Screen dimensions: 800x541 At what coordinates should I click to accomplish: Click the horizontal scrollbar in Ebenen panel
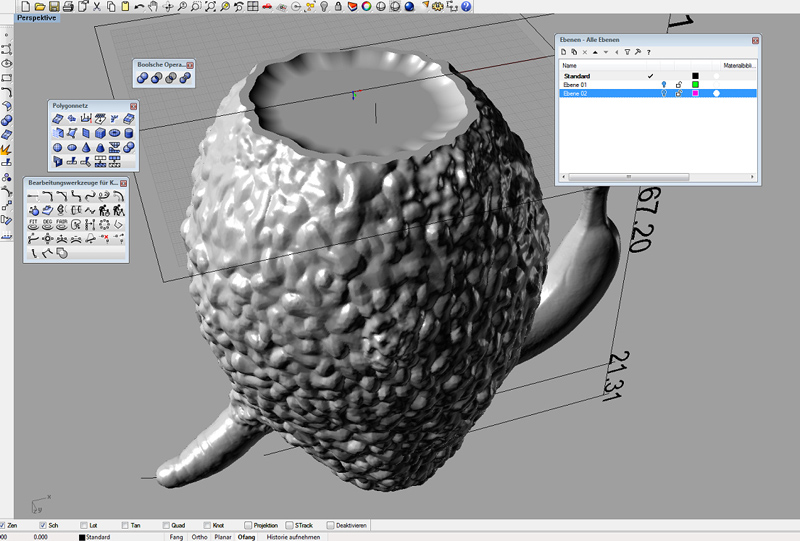630,176
